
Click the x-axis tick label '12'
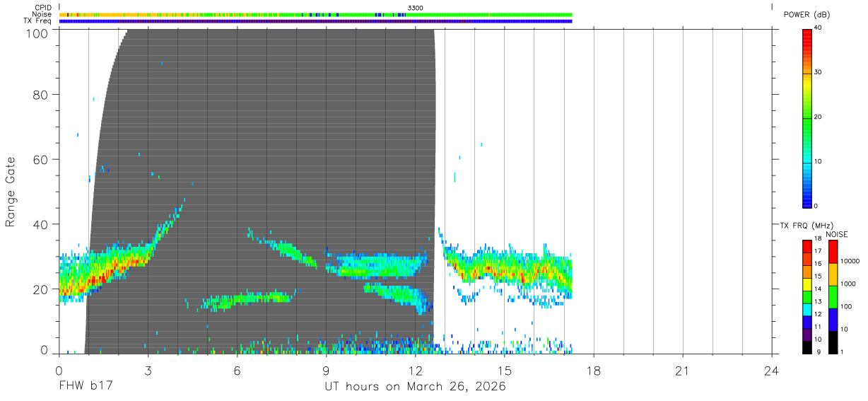[415, 371]
